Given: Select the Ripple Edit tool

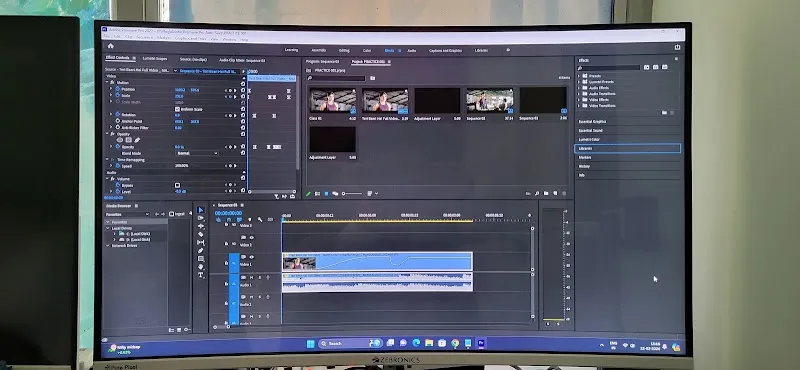Looking at the screenshot, I should [x=201, y=226].
